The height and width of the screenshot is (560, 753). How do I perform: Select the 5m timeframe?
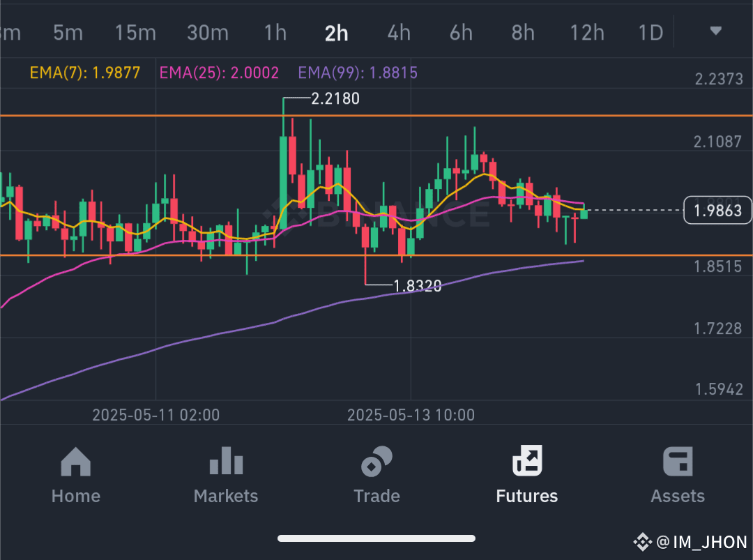pyautogui.click(x=68, y=33)
